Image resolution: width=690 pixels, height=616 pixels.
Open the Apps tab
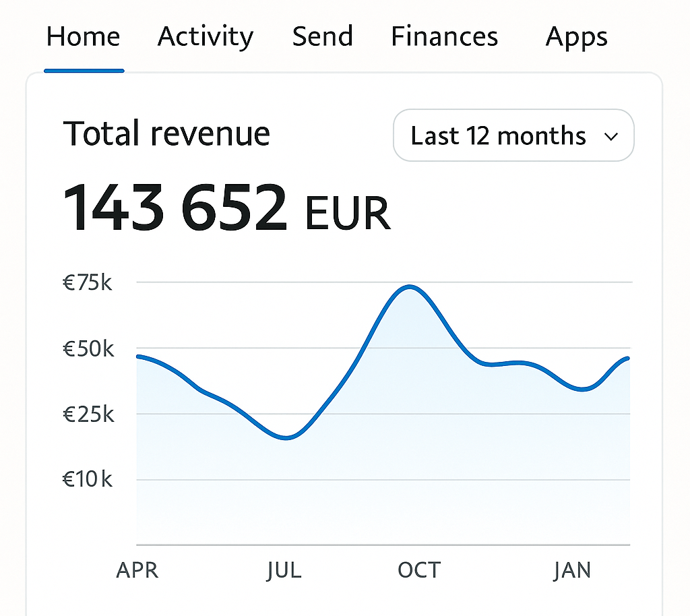577,36
